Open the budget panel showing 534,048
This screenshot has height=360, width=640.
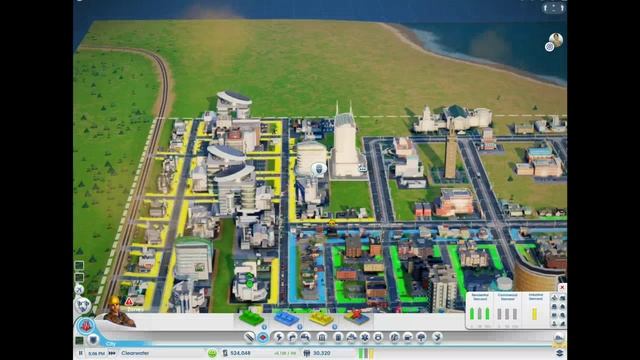237,353
